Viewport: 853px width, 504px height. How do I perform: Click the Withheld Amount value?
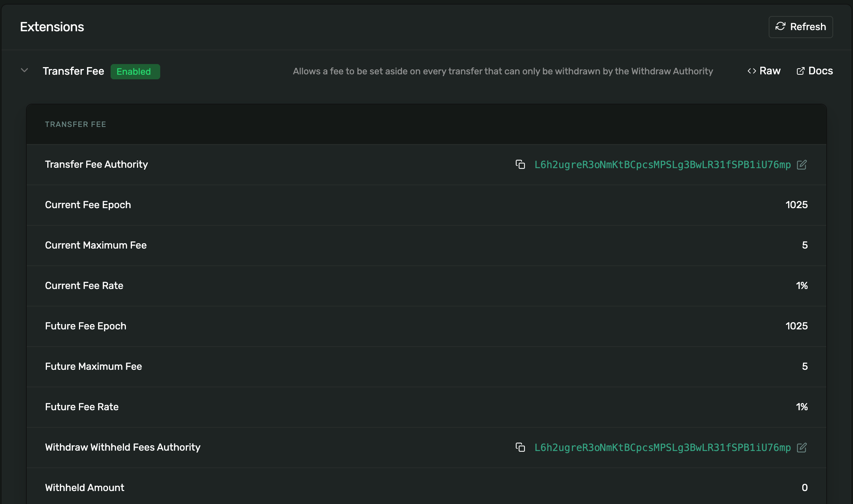(x=805, y=488)
